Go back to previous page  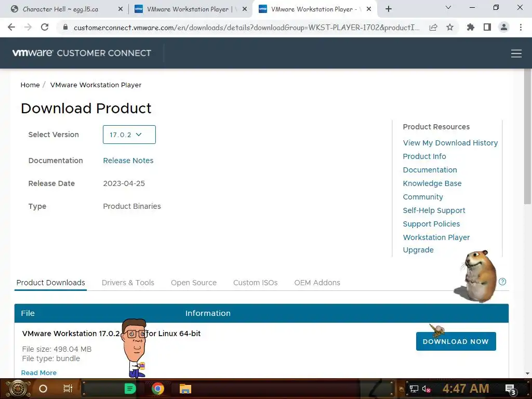[x=11, y=27]
